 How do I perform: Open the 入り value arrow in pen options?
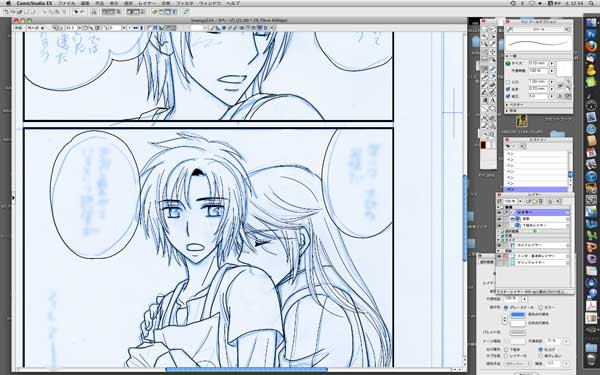(552, 82)
